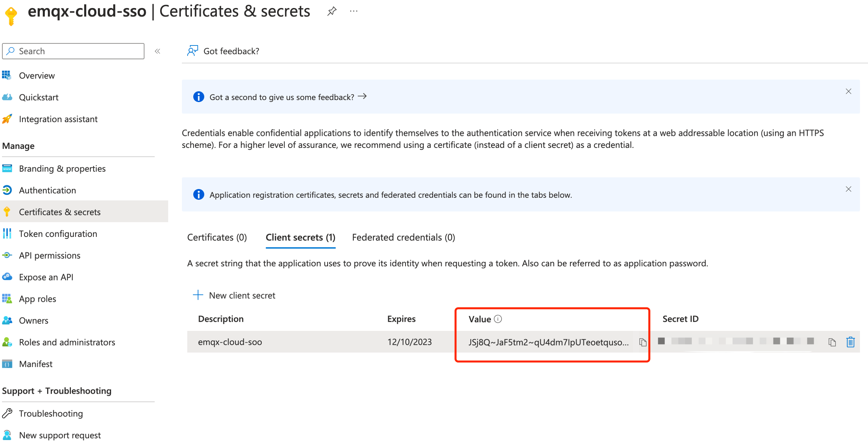
Task: Delete the emqx-cloud-soo client secret
Action: [x=850, y=342]
